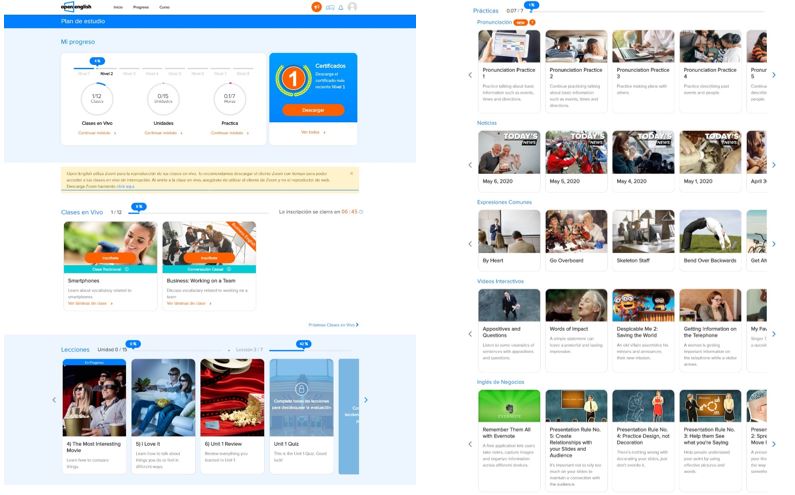Click the Open English logo
Screen dimensions: 795x495
click(x=76, y=7)
